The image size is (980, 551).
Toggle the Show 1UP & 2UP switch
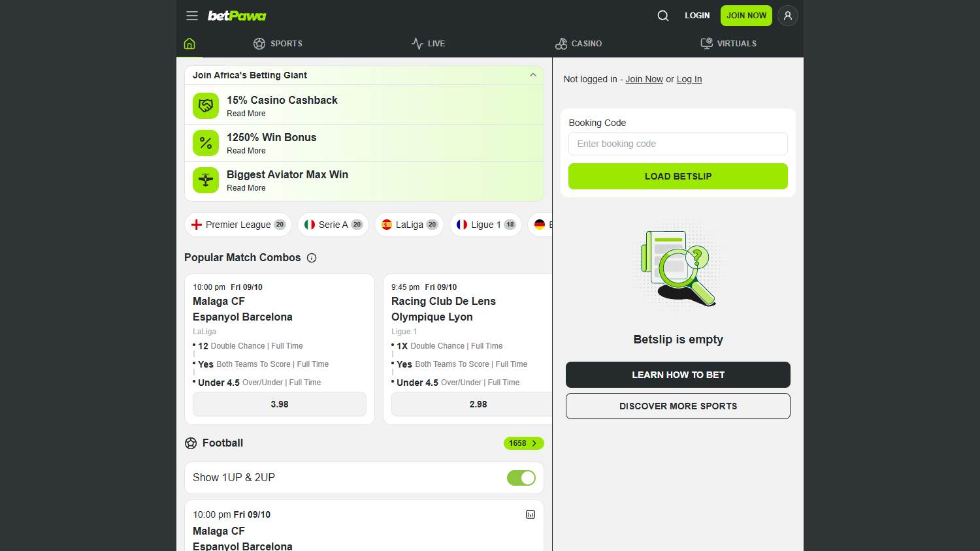point(521,478)
